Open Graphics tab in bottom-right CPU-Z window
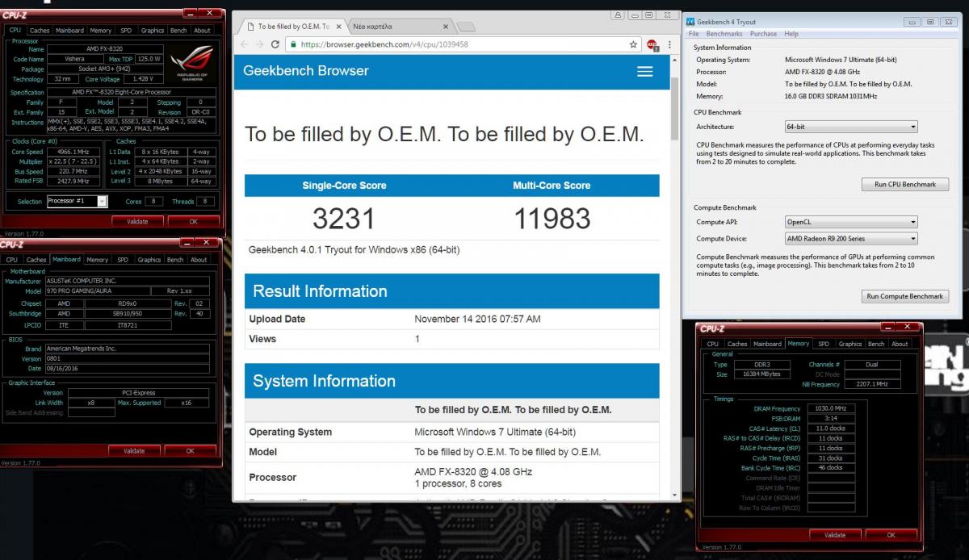Viewport: 969px width, 560px height. 850,344
